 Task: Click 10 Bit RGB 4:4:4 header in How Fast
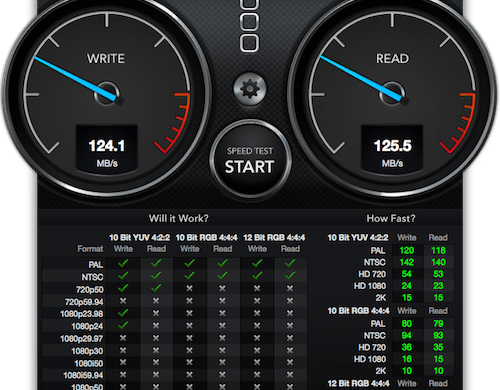pyautogui.click(x=358, y=311)
